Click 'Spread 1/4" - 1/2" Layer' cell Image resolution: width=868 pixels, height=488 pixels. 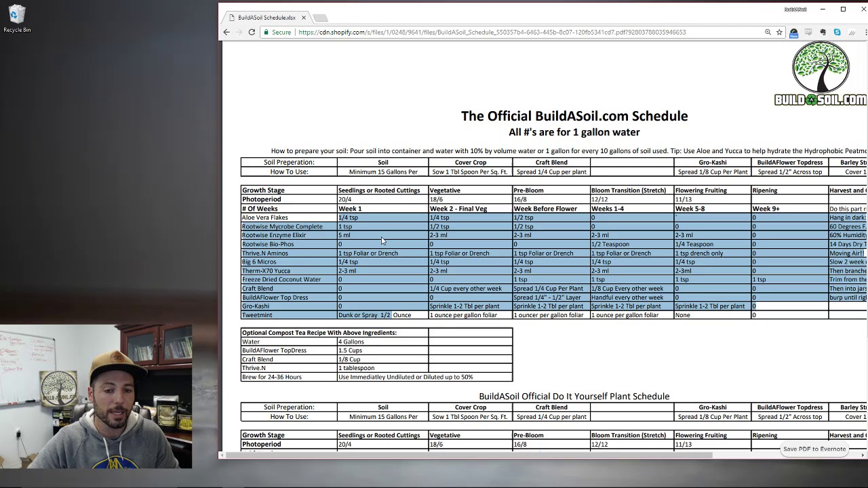[x=551, y=298]
